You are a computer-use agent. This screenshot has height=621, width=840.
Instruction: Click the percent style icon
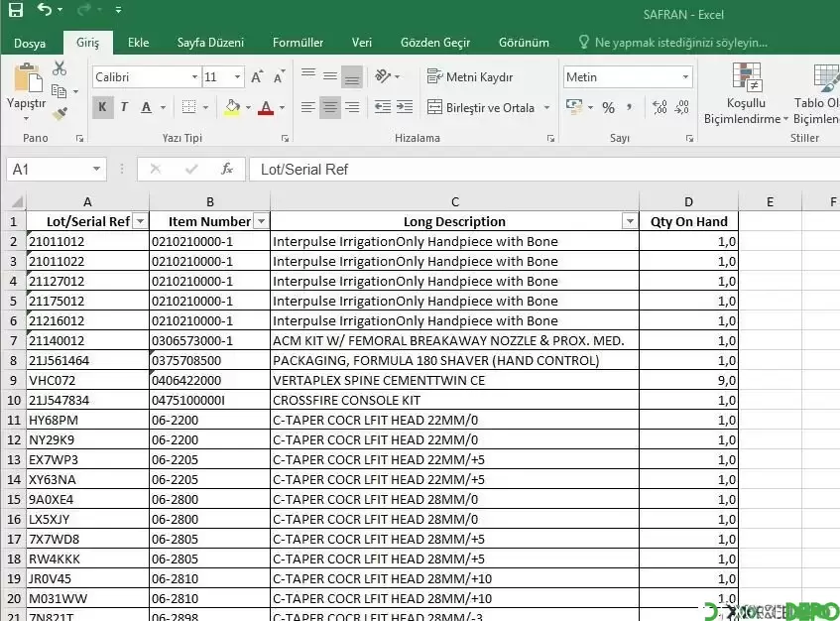tap(608, 108)
